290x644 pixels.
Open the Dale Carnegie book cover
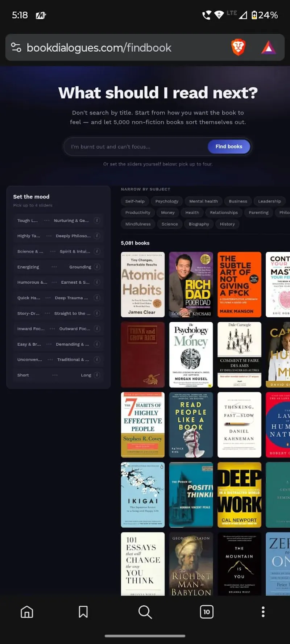(239, 355)
